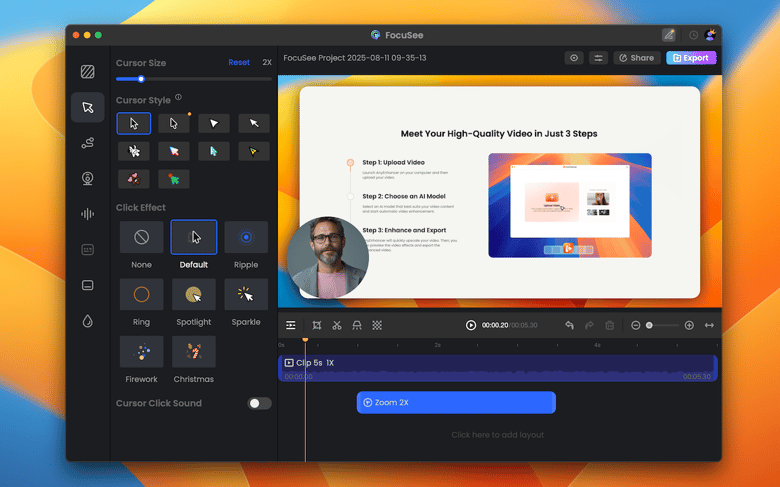Choose the green Christmas cursor style

point(174,179)
